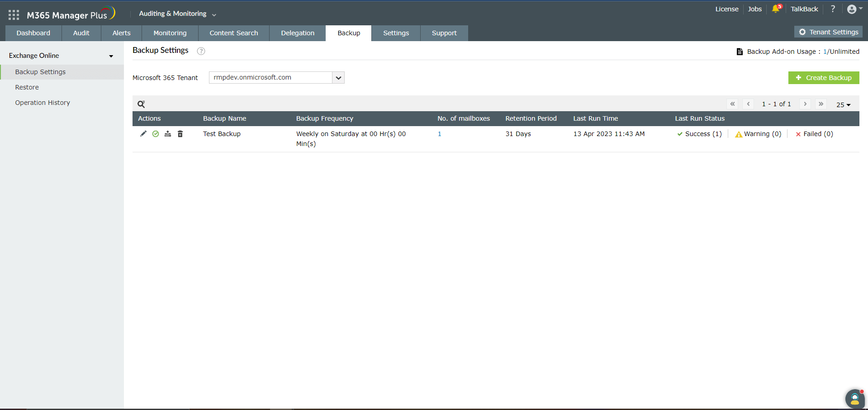Go to the next page of results
This screenshot has height=410, width=868.
(805, 104)
